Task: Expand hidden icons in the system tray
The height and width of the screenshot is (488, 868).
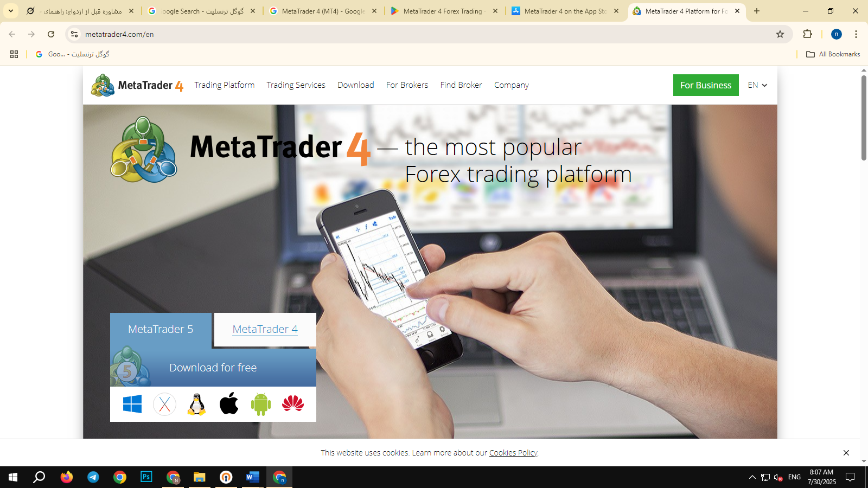Action: click(x=751, y=478)
